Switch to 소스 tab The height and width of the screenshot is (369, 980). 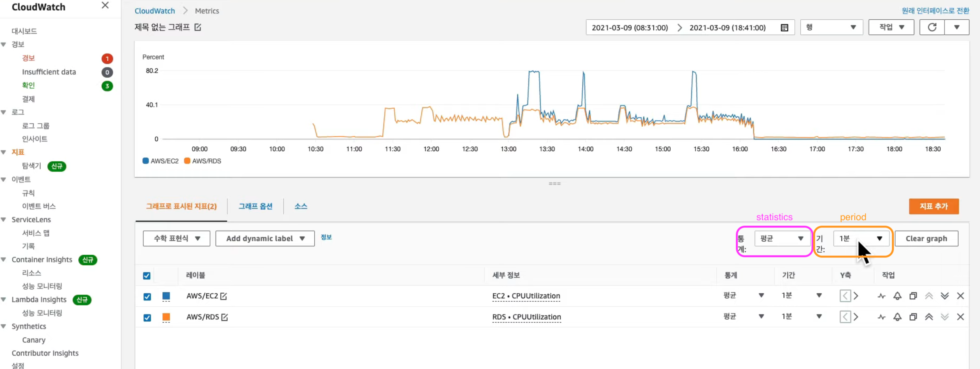point(301,206)
